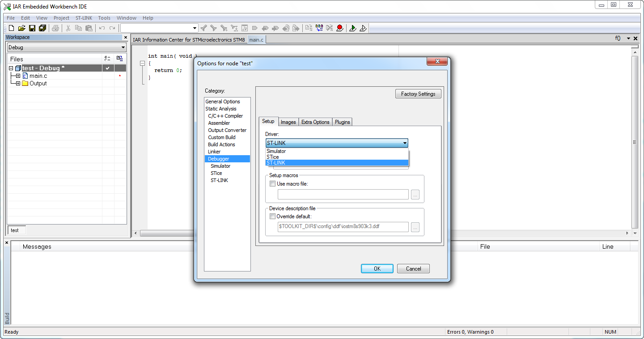Open the ST-LINK menu
This screenshot has height=339, width=644.
tap(84, 18)
